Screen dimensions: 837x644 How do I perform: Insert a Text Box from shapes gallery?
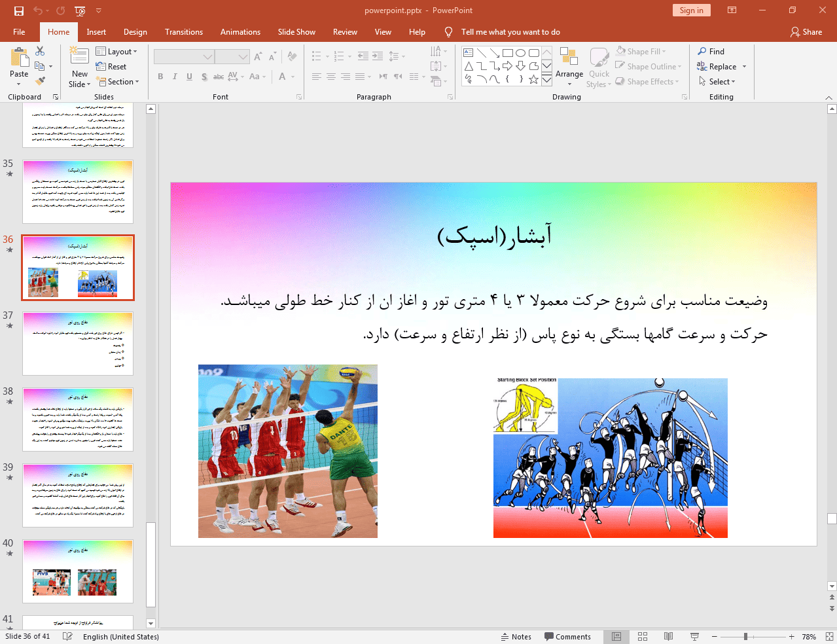[x=469, y=53]
